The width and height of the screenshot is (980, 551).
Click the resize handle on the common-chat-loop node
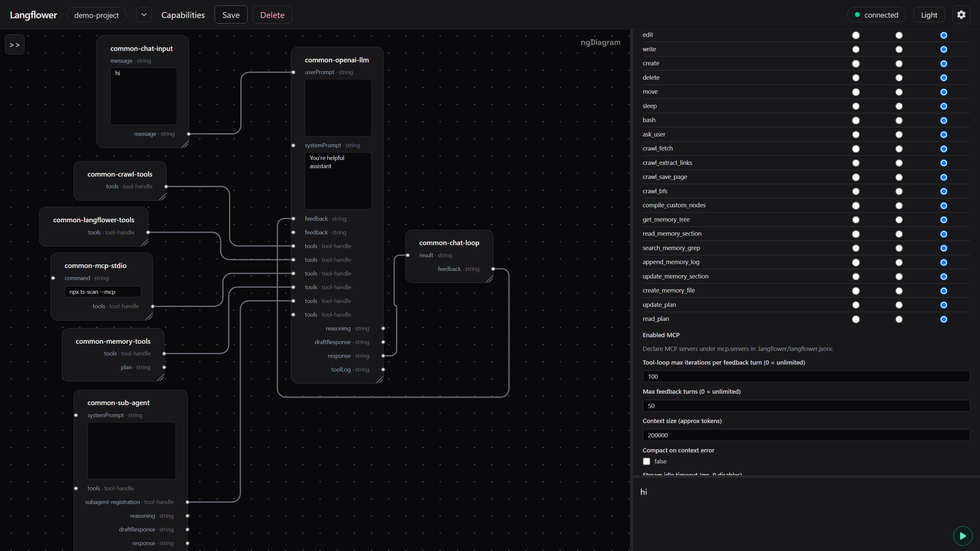pos(490,279)
